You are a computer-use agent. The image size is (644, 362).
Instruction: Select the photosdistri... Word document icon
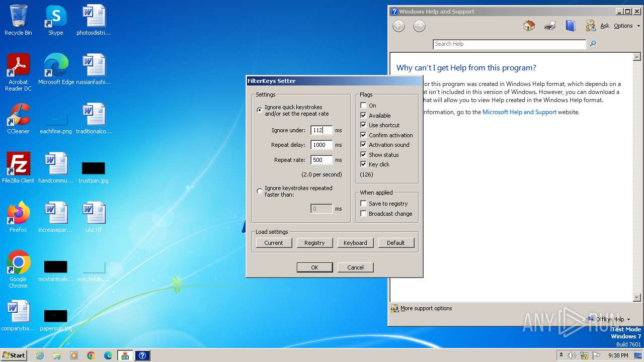click(x=94, y=20)
